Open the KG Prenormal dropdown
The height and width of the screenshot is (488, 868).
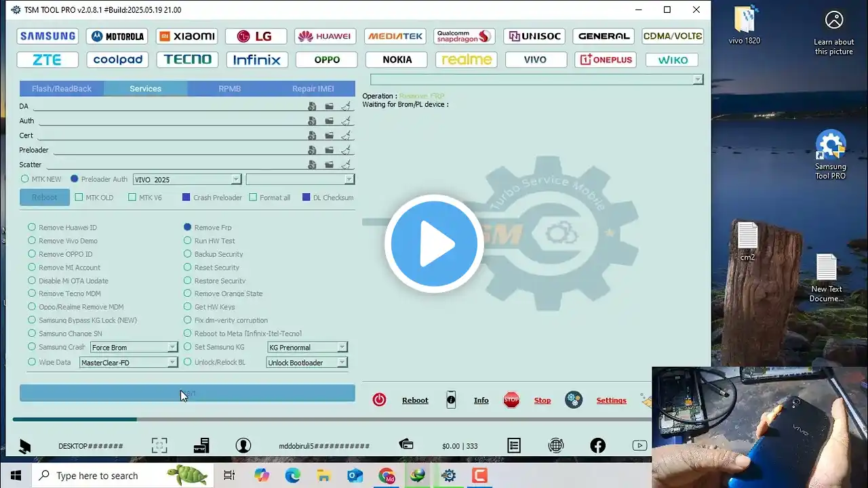click(x=307, y=347)
